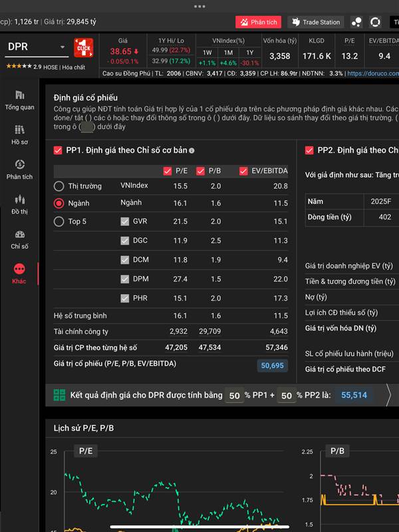Toggle the DCM checkbox
Image resolution: width=399 pixels, height=532 pixels.
coord(125,260)
